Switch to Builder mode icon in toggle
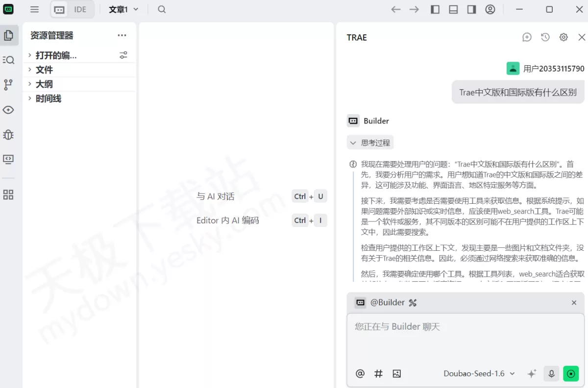Viewport: 588px width, 388px height. point(59,9)
